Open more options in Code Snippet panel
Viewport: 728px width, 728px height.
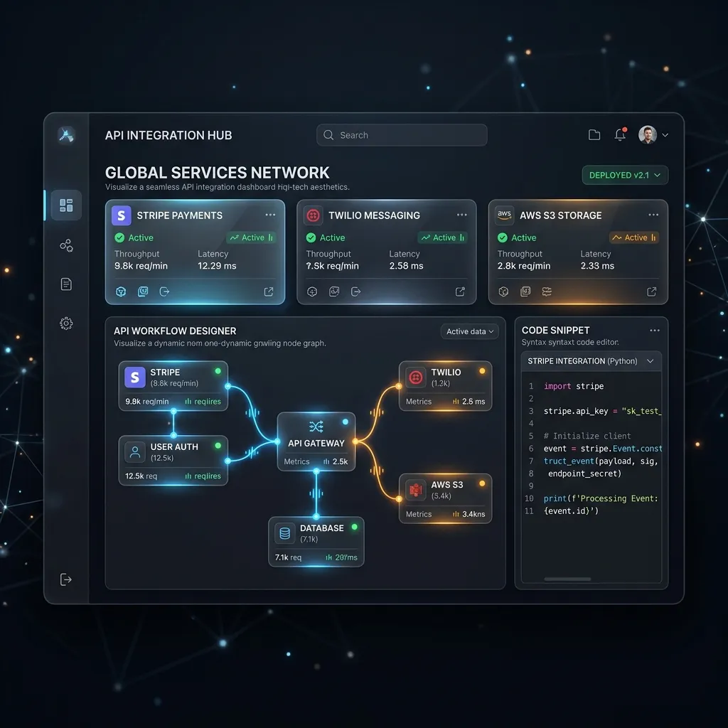coord(655,331)
